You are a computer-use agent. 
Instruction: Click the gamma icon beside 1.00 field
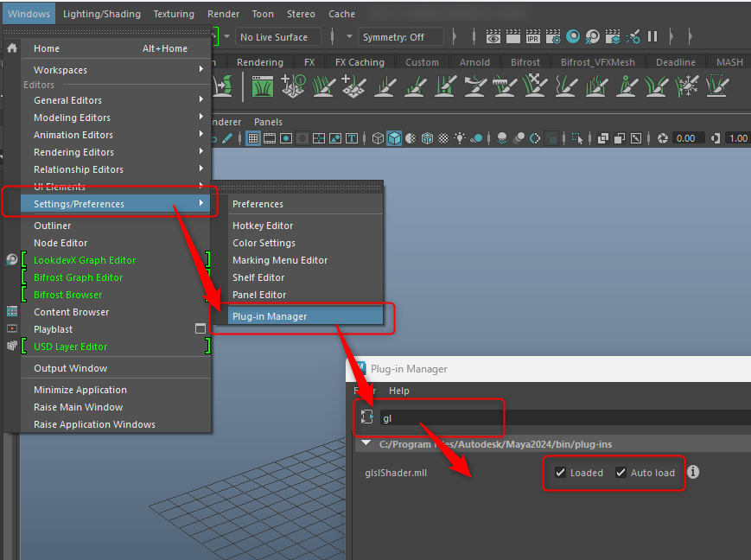[x=716, y=138]
